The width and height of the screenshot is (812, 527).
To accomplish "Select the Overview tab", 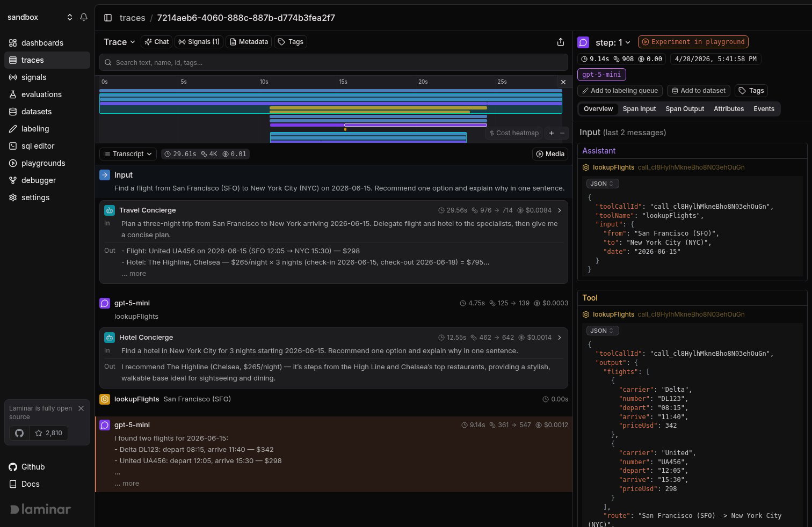I will point(598,109).
